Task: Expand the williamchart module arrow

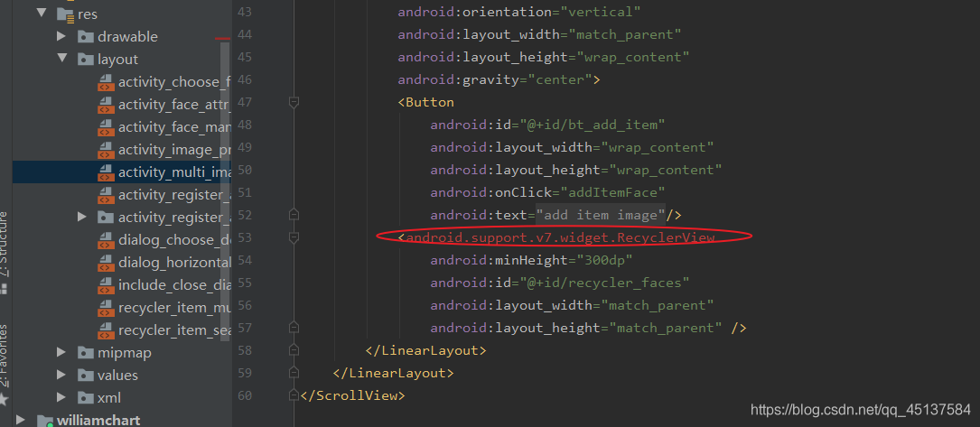Action: coord(22,420)
